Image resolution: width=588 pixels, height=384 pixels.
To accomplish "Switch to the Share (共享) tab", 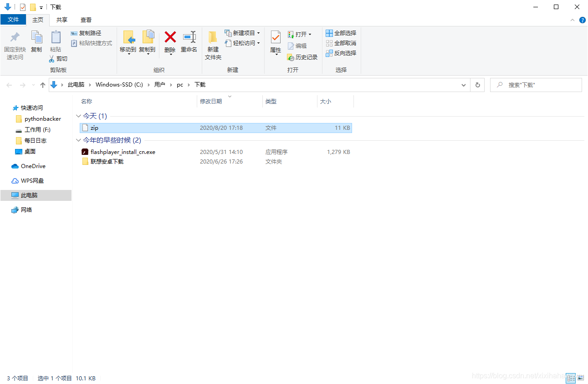I will (62, 20).
